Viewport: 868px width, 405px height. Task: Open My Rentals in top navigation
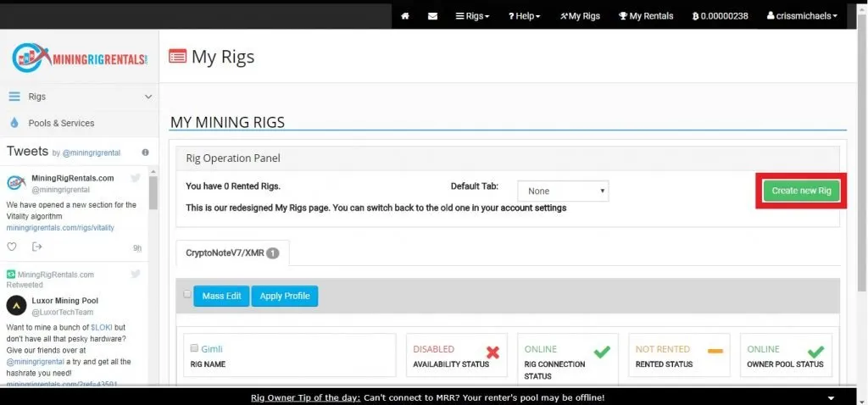tap(646, 16)
